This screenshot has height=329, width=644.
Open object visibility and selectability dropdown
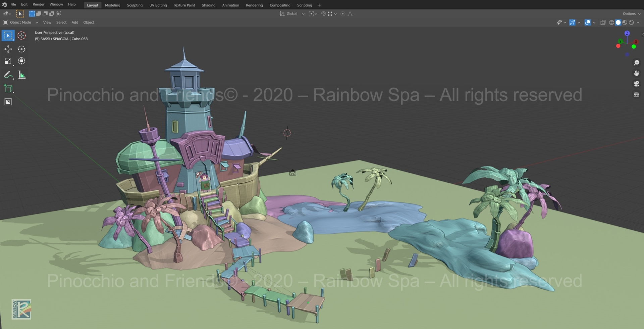[x=561, y=22]
